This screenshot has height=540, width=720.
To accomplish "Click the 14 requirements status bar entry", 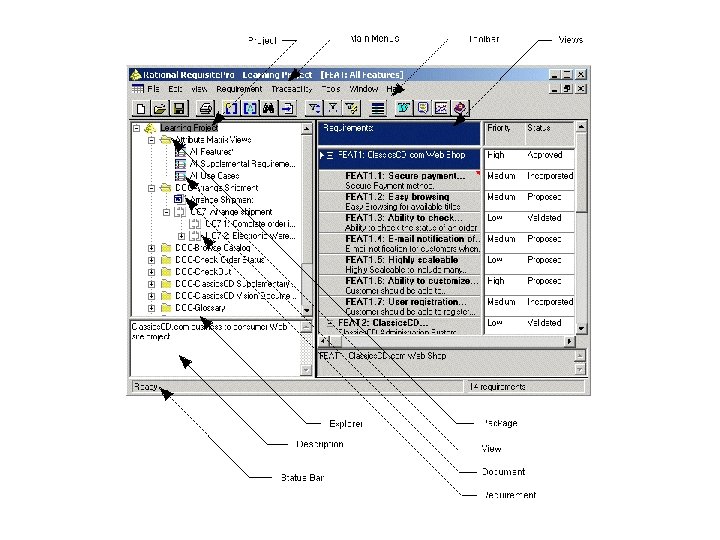I will (x=525, y=387).
